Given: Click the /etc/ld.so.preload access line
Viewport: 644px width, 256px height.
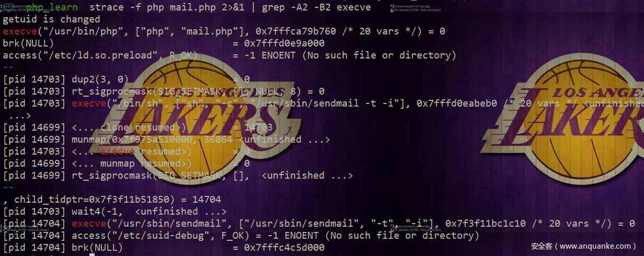Looking at the screenshot, I should (229, 55).
